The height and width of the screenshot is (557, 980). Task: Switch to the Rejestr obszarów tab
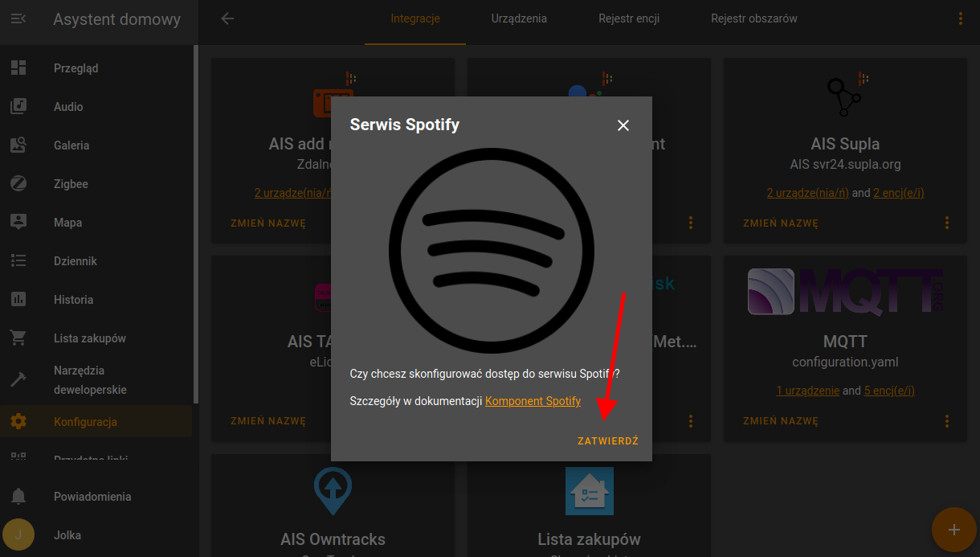pyautogui.click(x=754, y=18)
